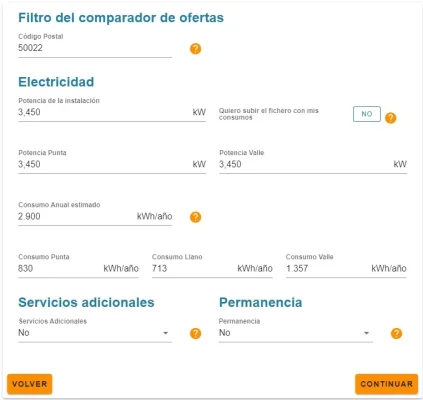
Task: Click the 'Filtro del comparador de ofertas' heading
Action: (121, 18)
